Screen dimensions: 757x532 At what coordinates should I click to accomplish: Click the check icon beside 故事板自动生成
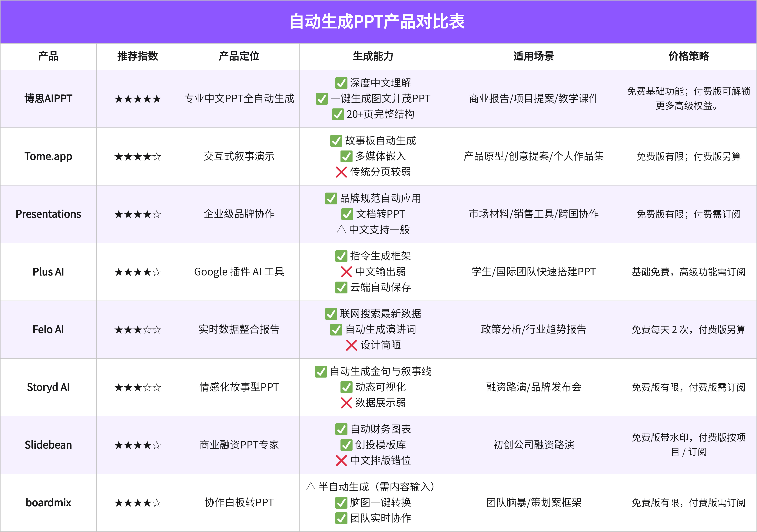point(336,141)
